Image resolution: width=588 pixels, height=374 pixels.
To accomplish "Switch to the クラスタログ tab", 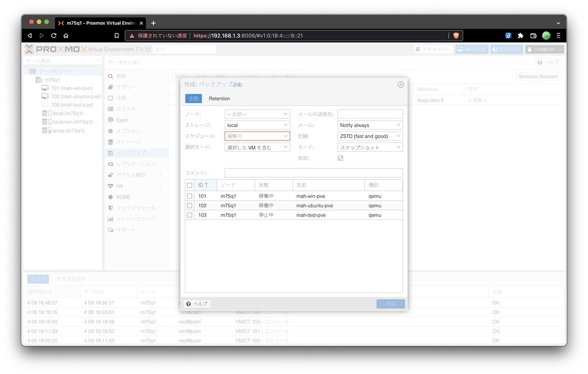I will point(71,279).
